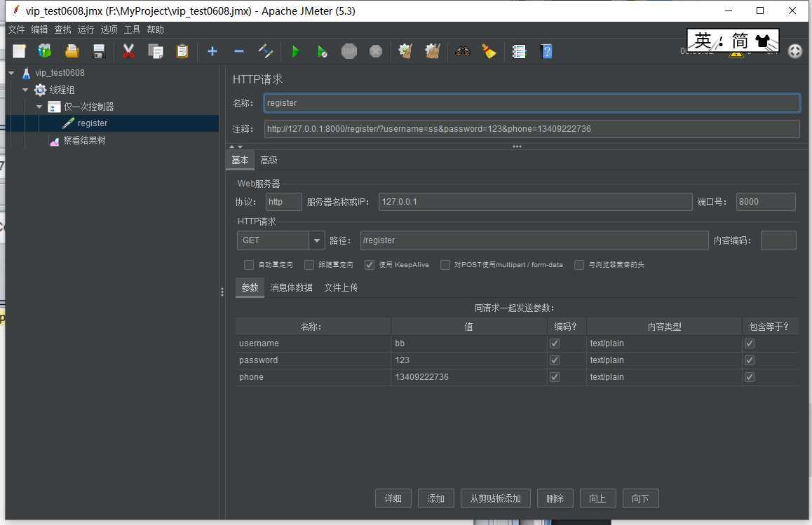Viewport: 812px width, 525px height.
Task: Open the 运行 menu
Action: (x=86, y=29)
